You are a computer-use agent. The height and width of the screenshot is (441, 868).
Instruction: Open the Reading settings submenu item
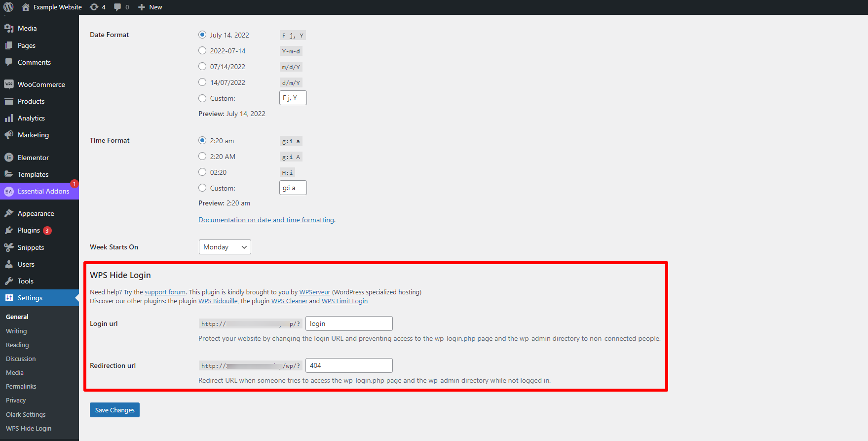(17, 345)
